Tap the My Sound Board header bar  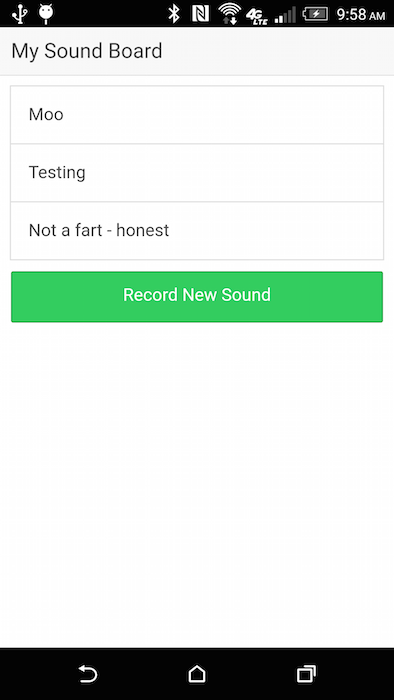[x=197, y=51]
